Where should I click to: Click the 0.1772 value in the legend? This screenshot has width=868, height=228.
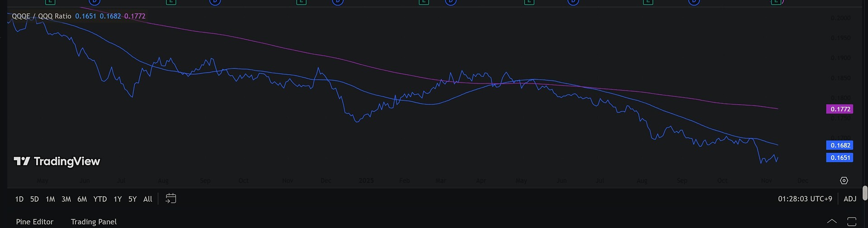click(x=135, y=16)
